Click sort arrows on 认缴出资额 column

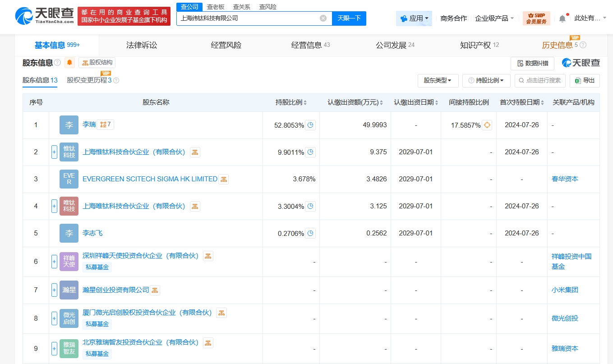[382, 102]
